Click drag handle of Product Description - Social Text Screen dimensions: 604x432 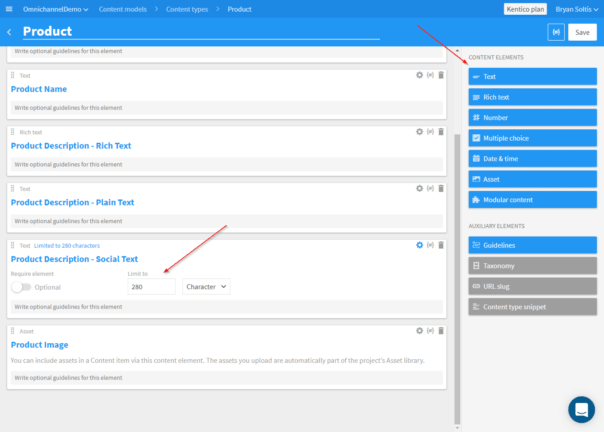coord(12,245)
